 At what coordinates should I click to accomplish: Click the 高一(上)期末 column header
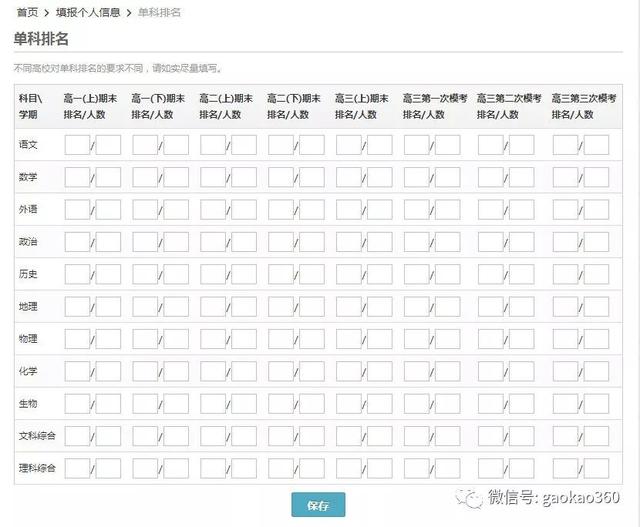[90, 106]
